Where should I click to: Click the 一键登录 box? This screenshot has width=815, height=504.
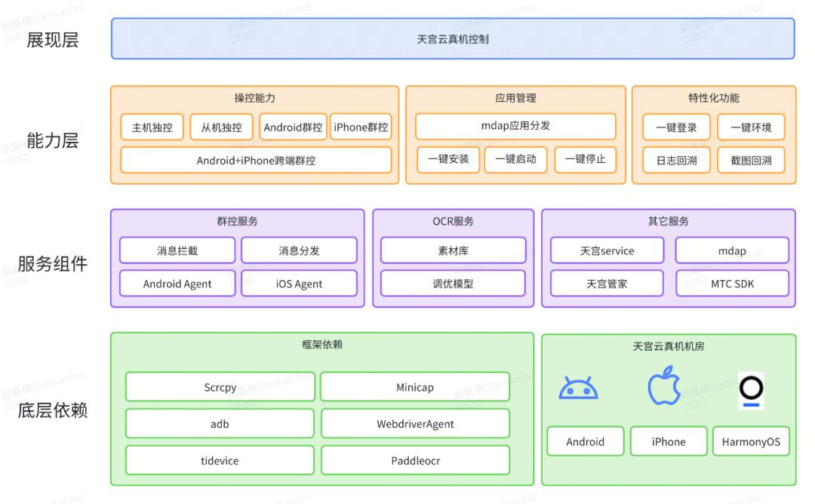point(676,128)
